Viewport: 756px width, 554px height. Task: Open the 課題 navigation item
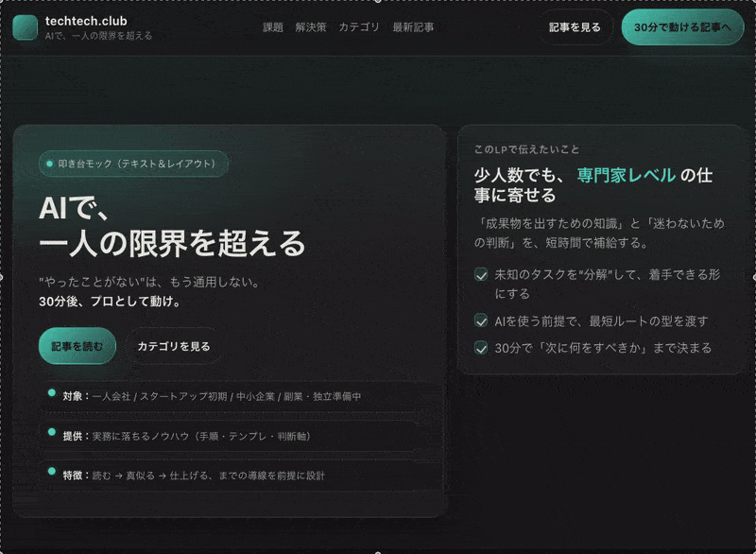pyautogui.click(x=272, y=27)
